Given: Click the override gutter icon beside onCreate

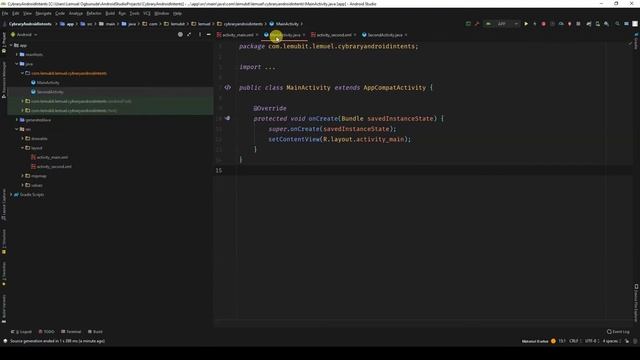Looking at the screenshot, I should click(x=227, y=118).
